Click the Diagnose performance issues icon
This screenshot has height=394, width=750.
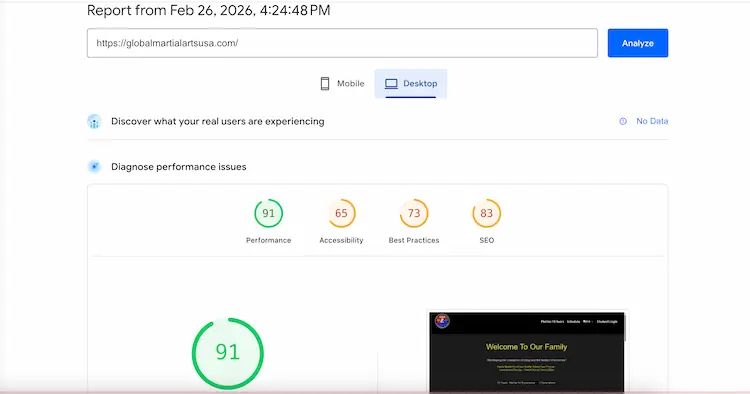(x=94, y=167)
